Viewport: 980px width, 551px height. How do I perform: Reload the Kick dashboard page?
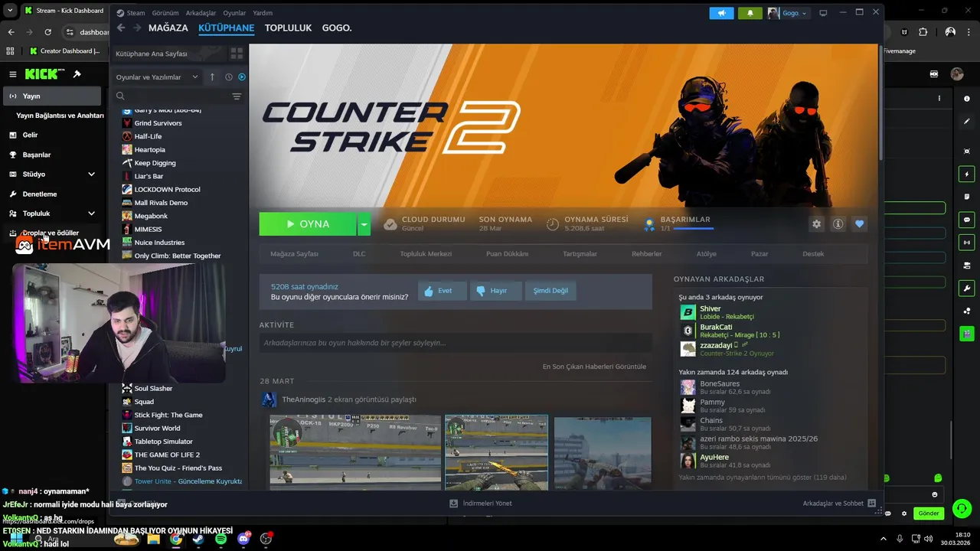(47, 32)
